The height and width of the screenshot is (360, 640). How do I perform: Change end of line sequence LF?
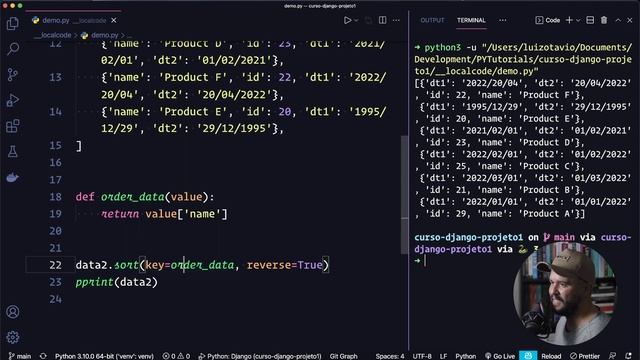(443, 356)
